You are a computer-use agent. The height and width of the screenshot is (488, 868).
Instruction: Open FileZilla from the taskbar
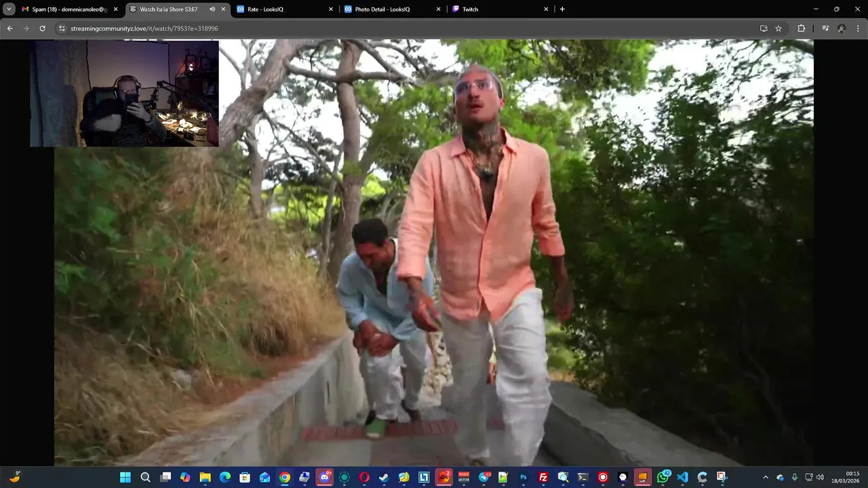543,477
